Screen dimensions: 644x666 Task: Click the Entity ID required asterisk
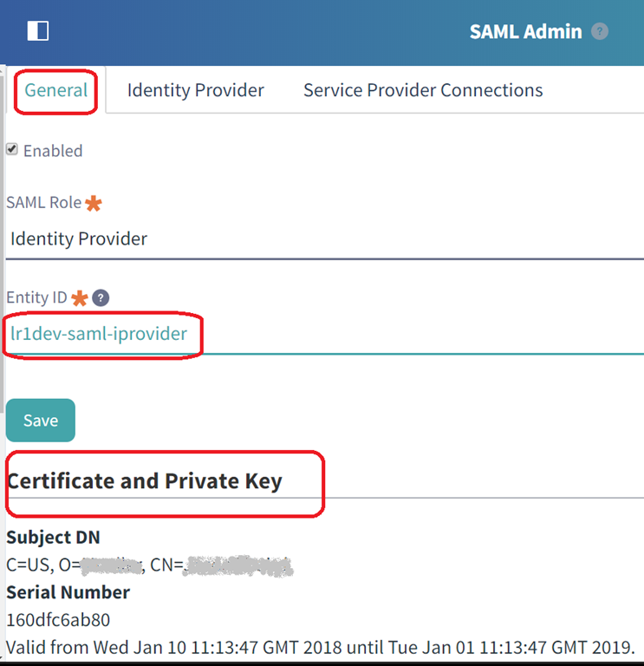tap(80, 297)
